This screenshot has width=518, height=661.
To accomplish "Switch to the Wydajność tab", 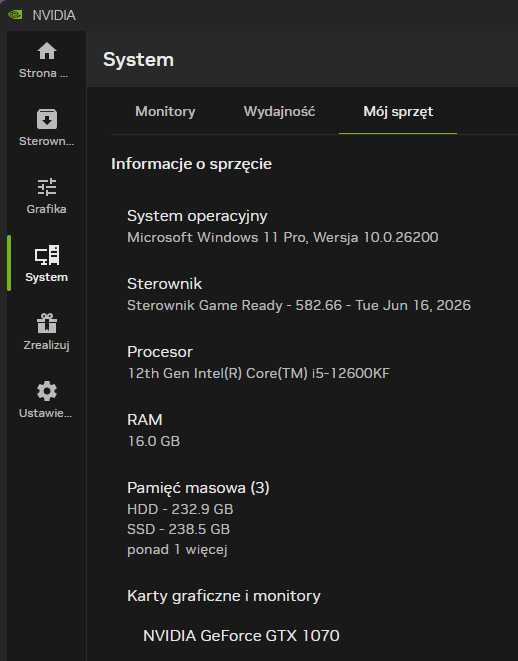I will click(279, 112).
